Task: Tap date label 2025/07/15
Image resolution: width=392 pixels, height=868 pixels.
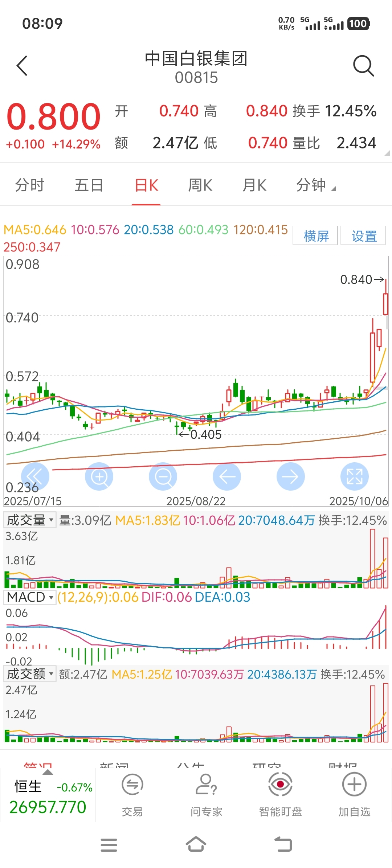Action: click(x=33, y=501)
